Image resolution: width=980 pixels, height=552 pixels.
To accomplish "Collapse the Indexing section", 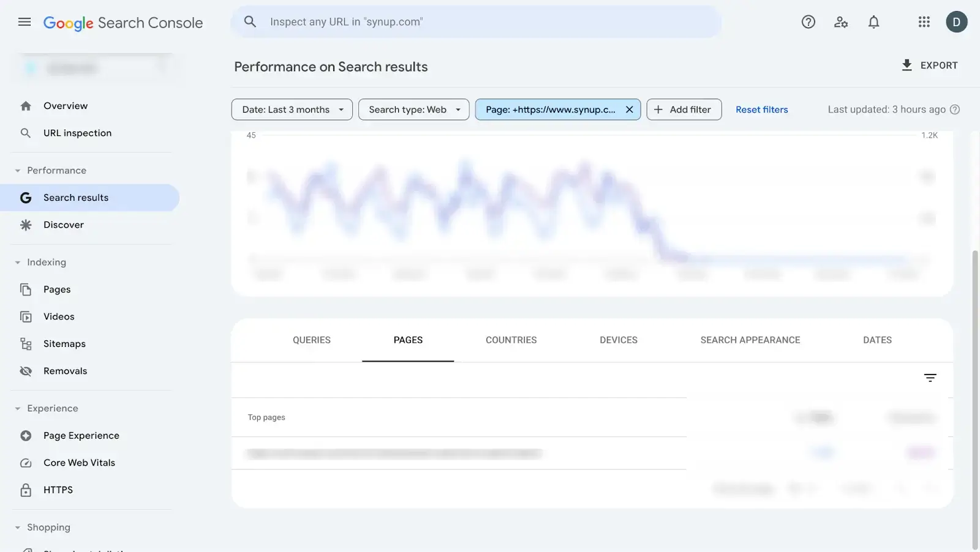I will [18, 263].
